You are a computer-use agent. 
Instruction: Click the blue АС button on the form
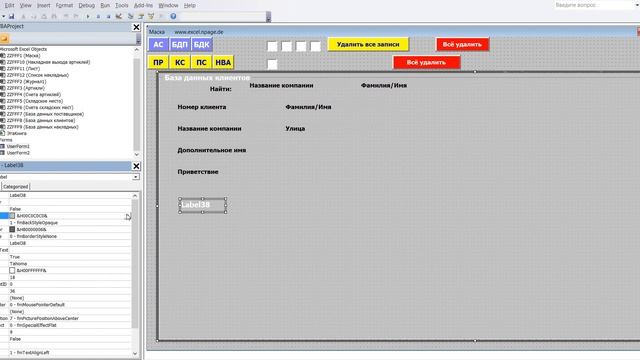tap(158, 44)
